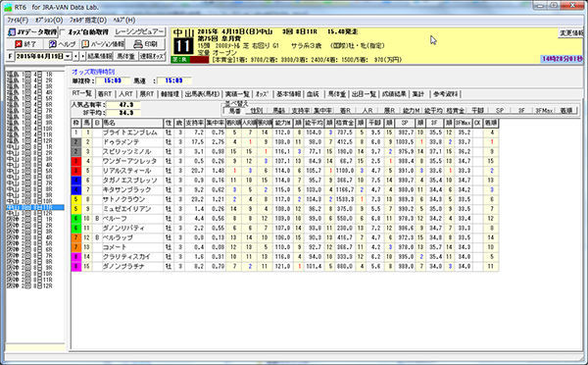Open オプション(O) menu

pos(49,20)
